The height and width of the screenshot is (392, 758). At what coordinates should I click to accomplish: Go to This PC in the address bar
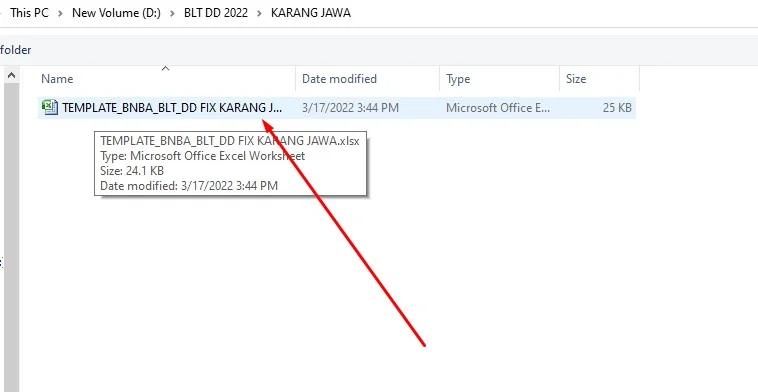(29, 13)
